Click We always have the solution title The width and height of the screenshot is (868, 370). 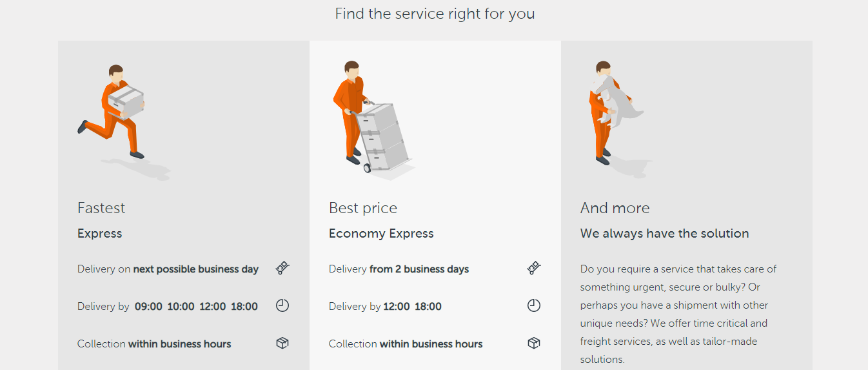pyautogui.click(x=665, y=233)
